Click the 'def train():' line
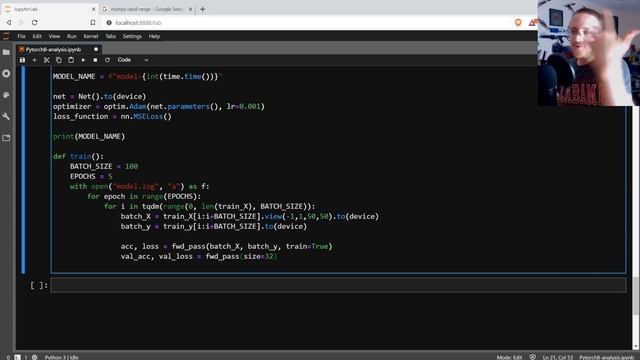The width and height of the screenshot is (640, 360). click(x=78, y=156)
